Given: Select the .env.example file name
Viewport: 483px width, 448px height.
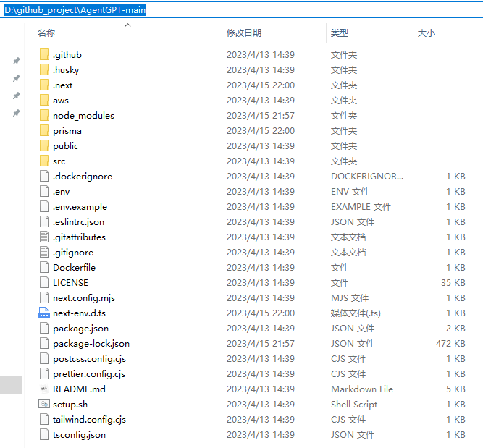Looking at the screenshot, I should pos(80,206).
